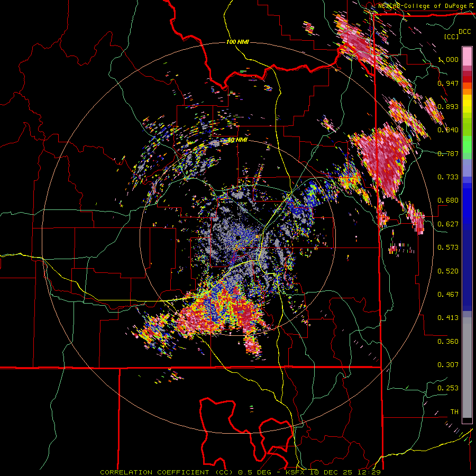Viewport: 476px width, 476px height.
Task: Select the 0.360 legend value
Action: [x=448, y=342]
